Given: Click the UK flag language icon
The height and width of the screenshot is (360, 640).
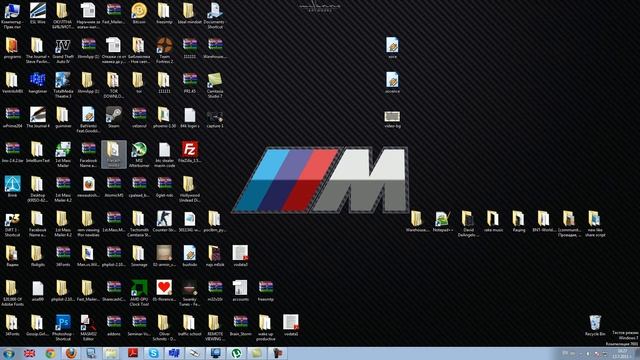Looking at the screenshot, I should point(29,353).
